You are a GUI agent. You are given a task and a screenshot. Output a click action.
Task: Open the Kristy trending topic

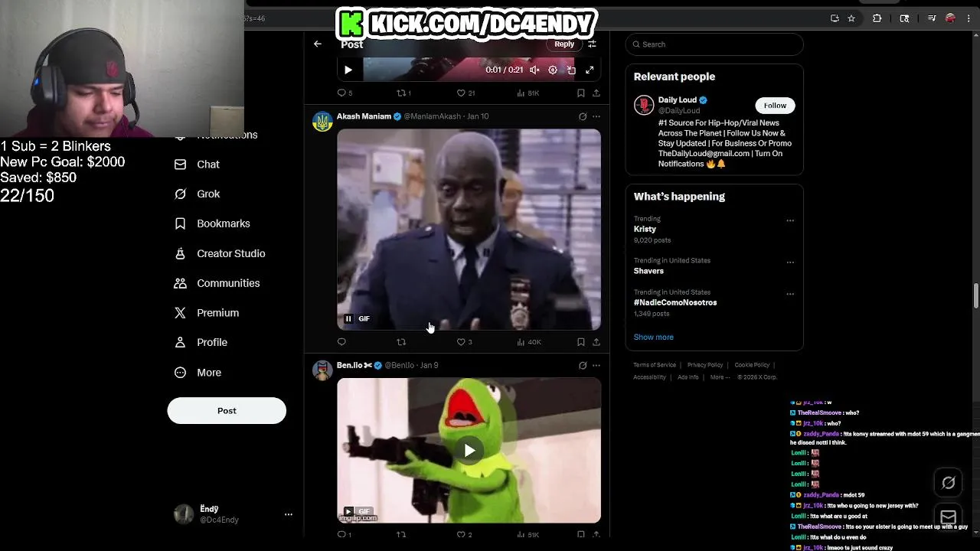pos(645,229)
